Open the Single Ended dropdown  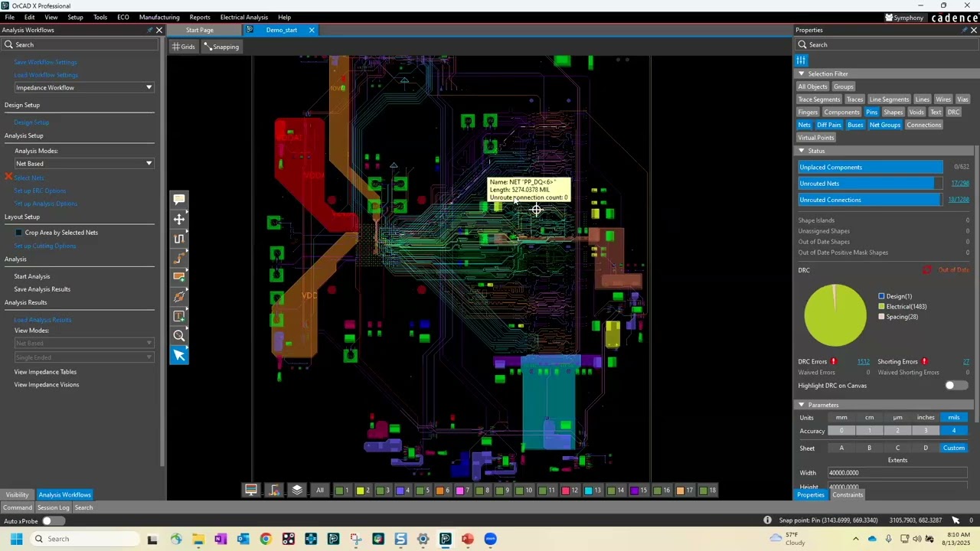(84, 357)
